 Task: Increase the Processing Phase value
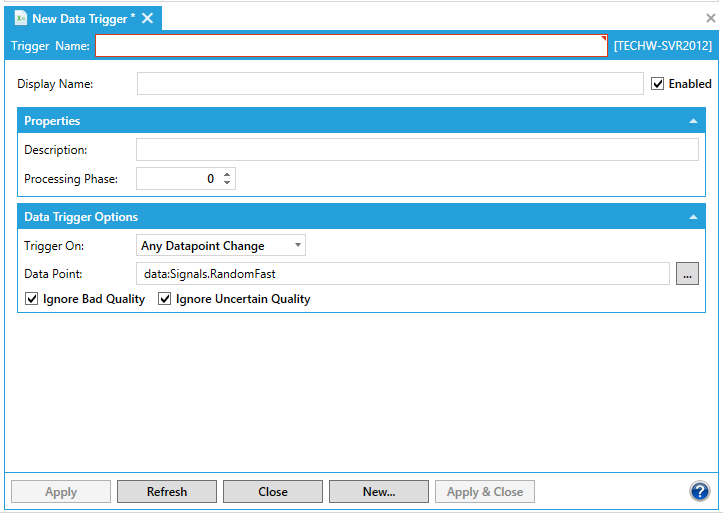point(227,174)
